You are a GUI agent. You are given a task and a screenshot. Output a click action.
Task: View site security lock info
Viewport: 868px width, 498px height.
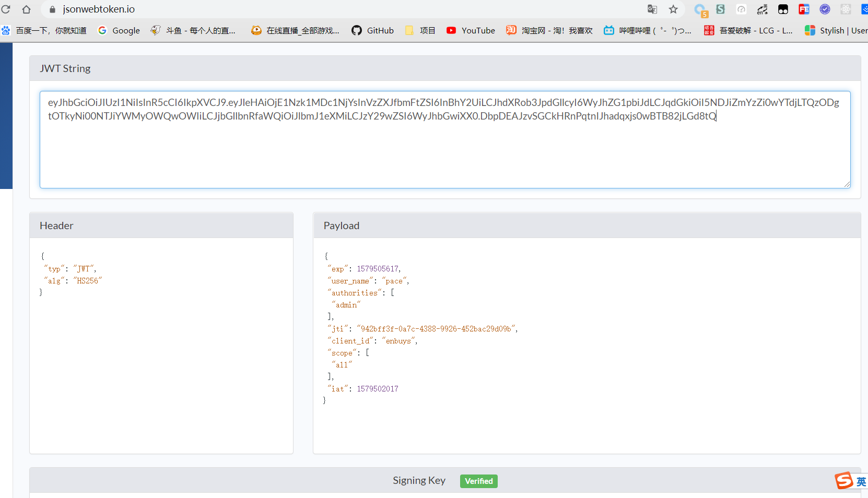52,9
